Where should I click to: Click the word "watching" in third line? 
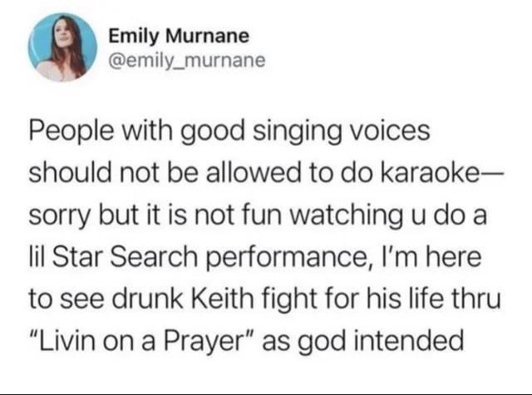click(346, 216)
